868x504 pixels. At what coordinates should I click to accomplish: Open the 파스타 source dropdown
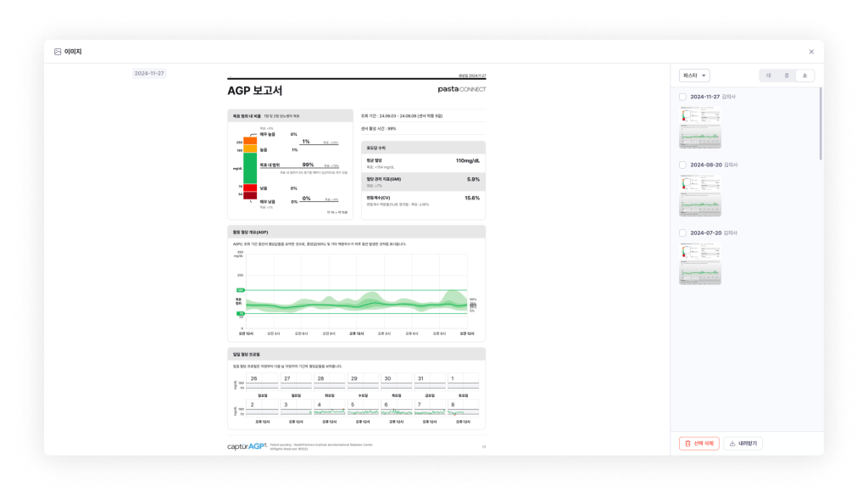pos(694,76)
